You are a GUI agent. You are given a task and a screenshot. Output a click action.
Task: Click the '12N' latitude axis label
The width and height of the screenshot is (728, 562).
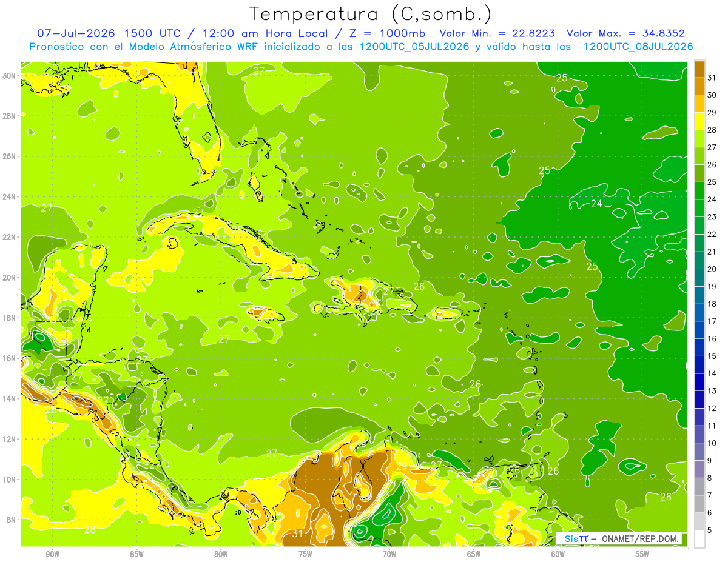point(10,439)
